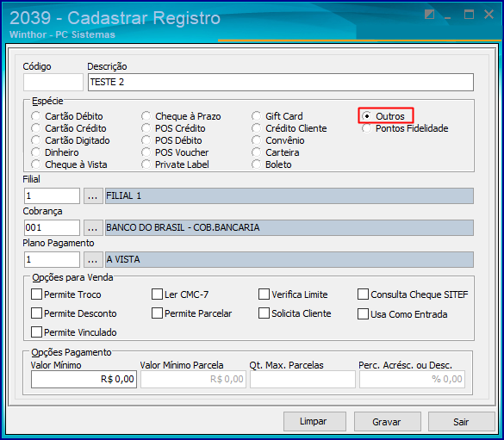This screenshot has width=504, height=440.
Task: Choose Pontos Fidelidade option
Action: click(367, 128)
